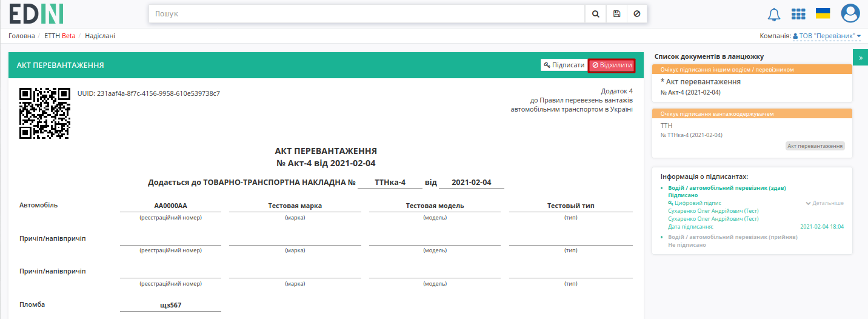The height and width of the screenshot is (319, 868).
Task: Go to Головна breadcrumb
Action: 22,36
